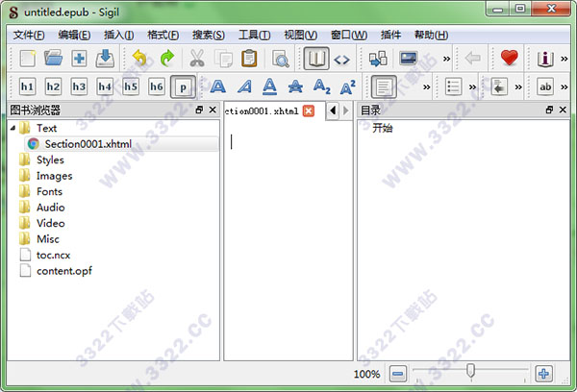Click the red heart donate icon
The width and height of the screenshot is (577, 392).
[510, 58]
